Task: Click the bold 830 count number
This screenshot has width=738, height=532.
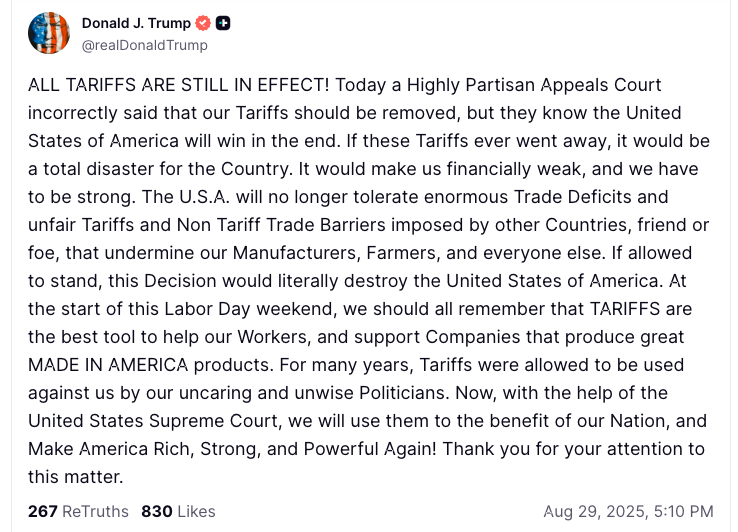Action: point(157,511)
